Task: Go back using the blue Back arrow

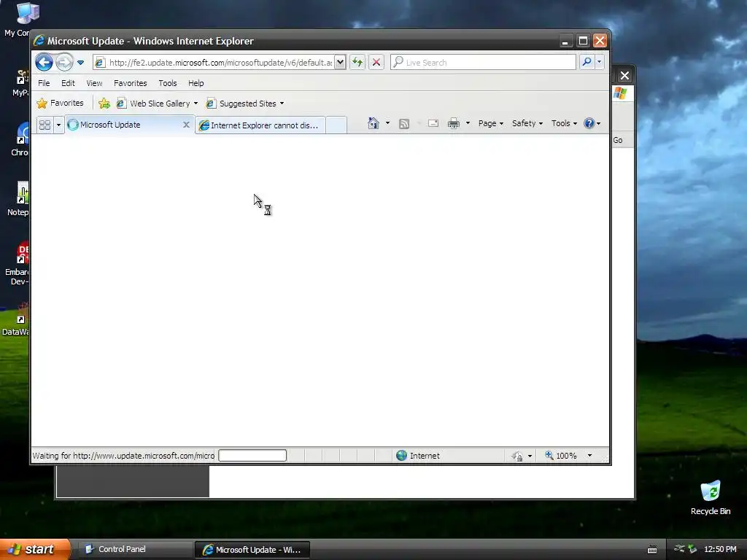Action: (44, 63)
